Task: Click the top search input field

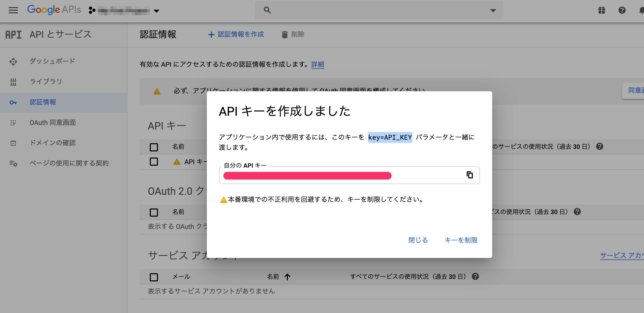Action: [379, 10]
